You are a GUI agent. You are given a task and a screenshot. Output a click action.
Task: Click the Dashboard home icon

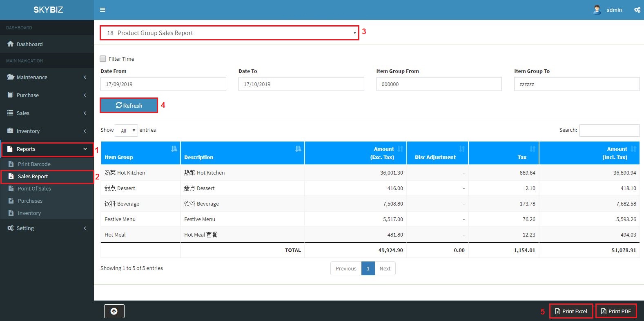(11, 44)
